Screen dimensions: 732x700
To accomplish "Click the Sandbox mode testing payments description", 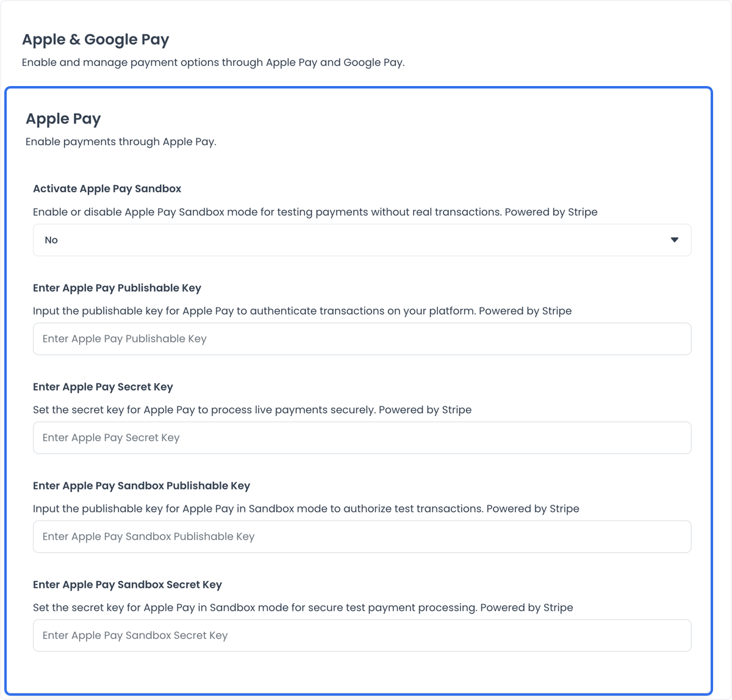I will coord(315,212).
